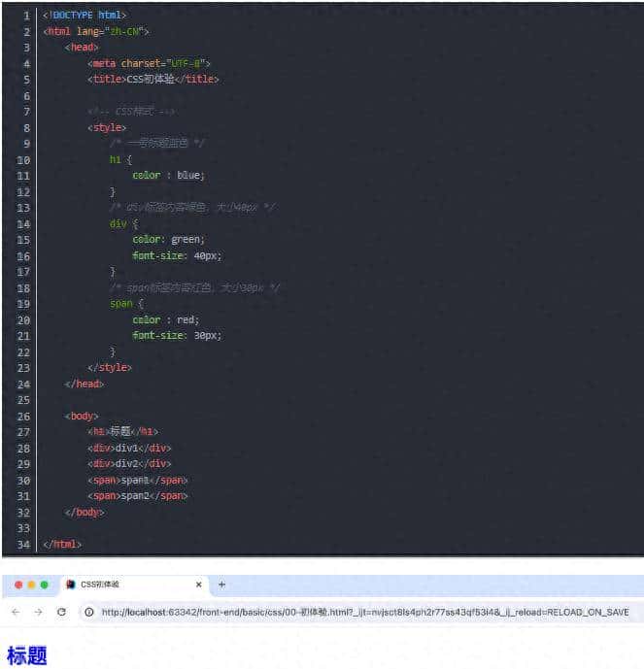Click the closing style tag
This screenshot has height=669, width=644.
[110, 367]
